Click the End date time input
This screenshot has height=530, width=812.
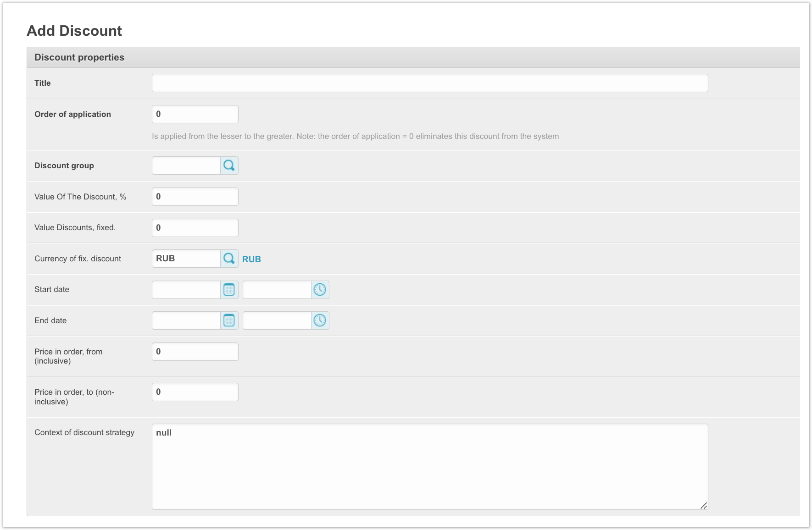[x=277, y=320]
